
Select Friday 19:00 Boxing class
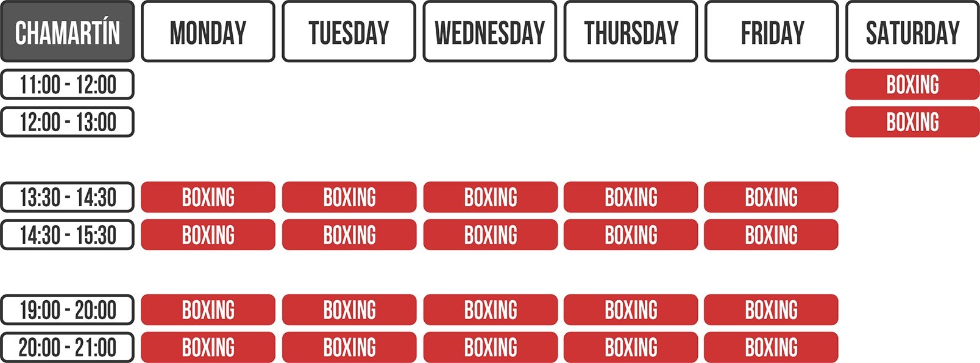tap(771, 310)
